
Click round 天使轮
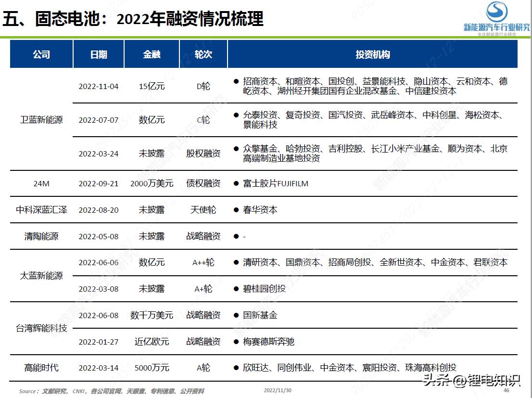click(x=203, y=210)
